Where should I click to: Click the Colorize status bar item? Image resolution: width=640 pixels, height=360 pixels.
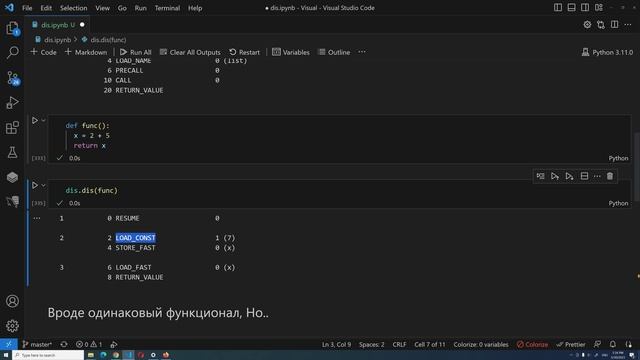(x=532, y=344)
